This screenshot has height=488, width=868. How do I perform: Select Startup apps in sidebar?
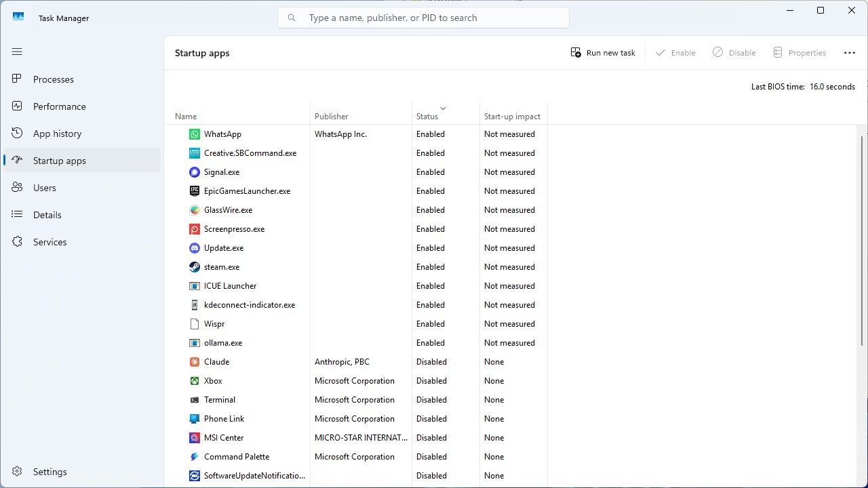(82, 161)
